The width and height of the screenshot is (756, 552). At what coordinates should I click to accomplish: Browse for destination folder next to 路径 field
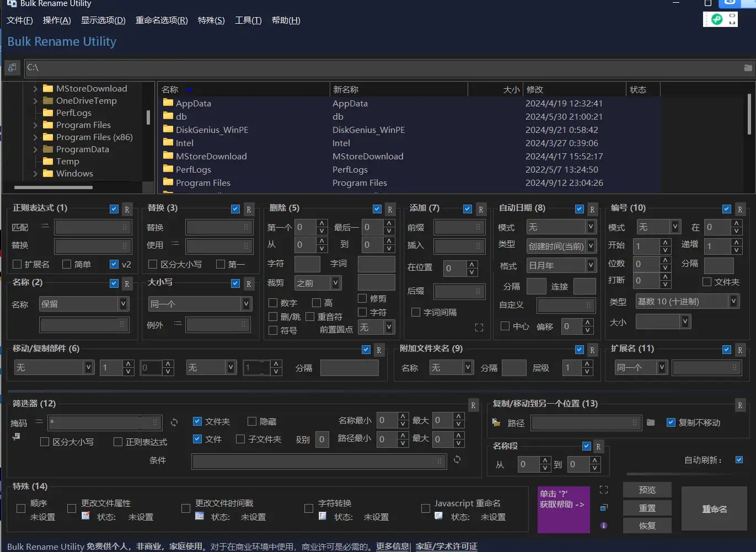[651, 422]
